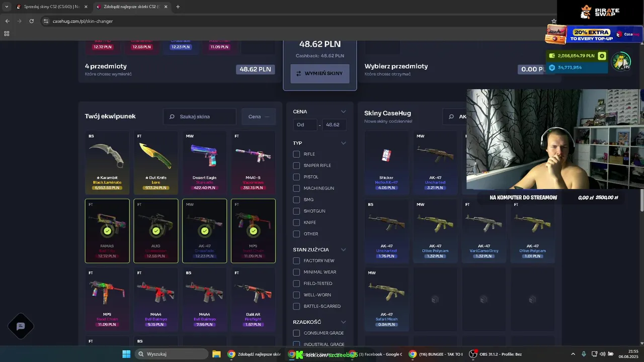Click the browser address bar URL

tap(83, 21)
